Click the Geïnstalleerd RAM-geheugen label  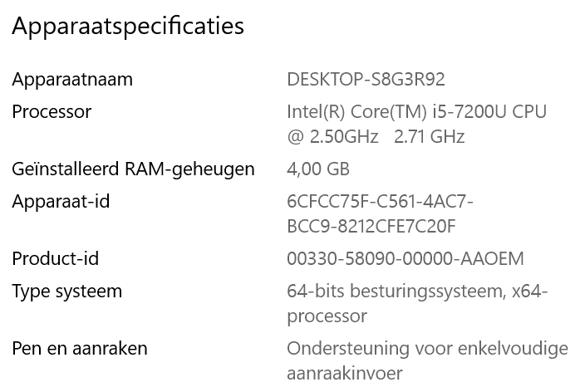133,169
